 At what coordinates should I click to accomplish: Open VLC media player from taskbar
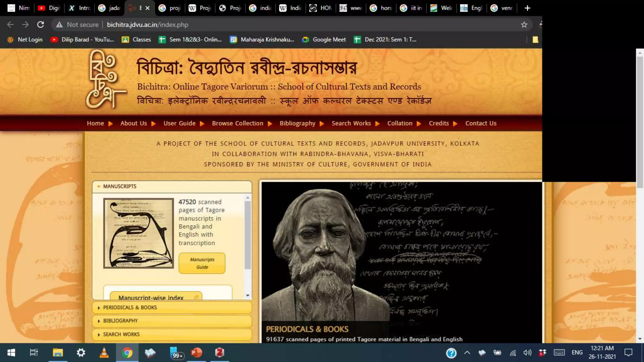click(x=104, y=353)
